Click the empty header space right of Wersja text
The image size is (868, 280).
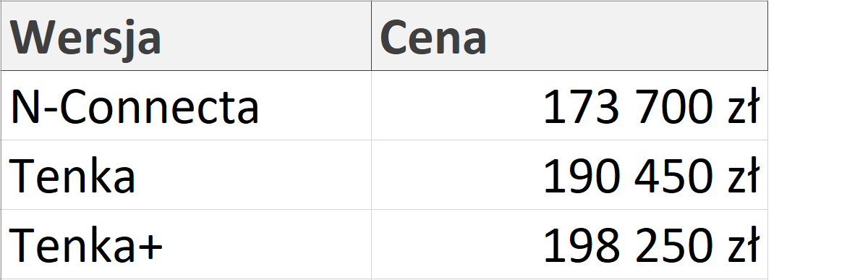click(266, 36)
